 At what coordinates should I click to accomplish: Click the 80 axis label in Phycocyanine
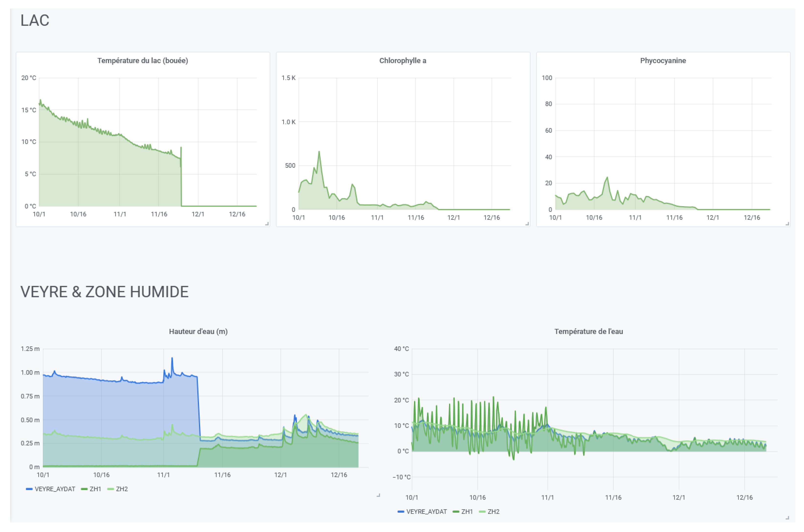pos(549,104)
